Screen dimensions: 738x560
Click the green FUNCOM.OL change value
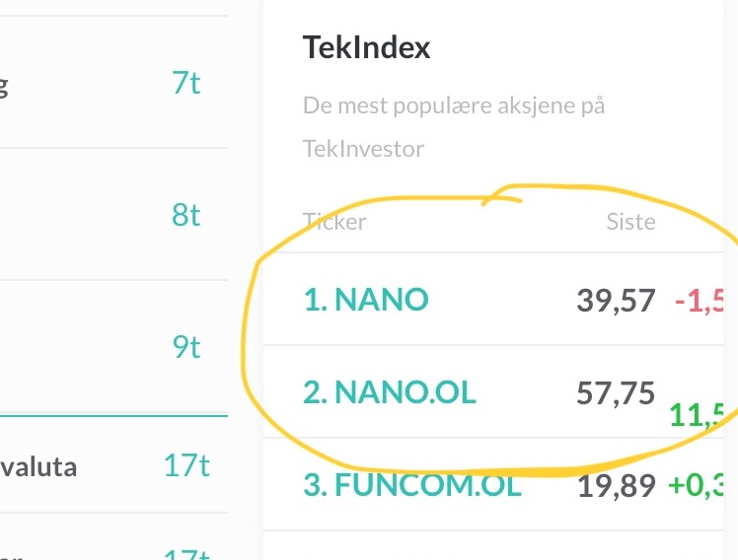point(697,485)
